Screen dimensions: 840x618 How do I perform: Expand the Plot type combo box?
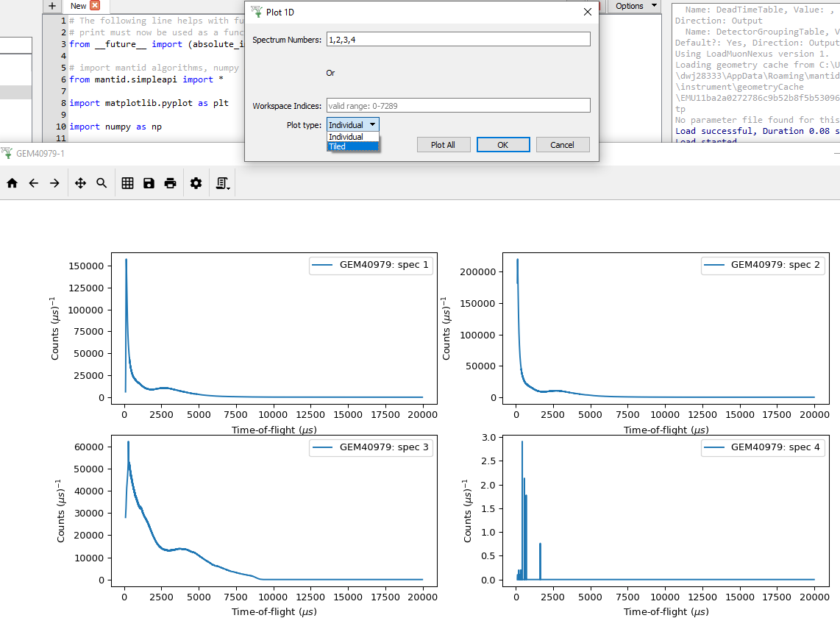[x=353, y=125]
